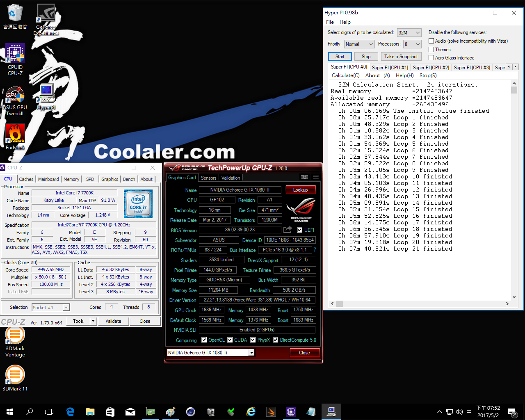Click the Hyper PI vertical scrollbar down arrow
The height and width of the screenshot is (420, 525).
[514, 297]
